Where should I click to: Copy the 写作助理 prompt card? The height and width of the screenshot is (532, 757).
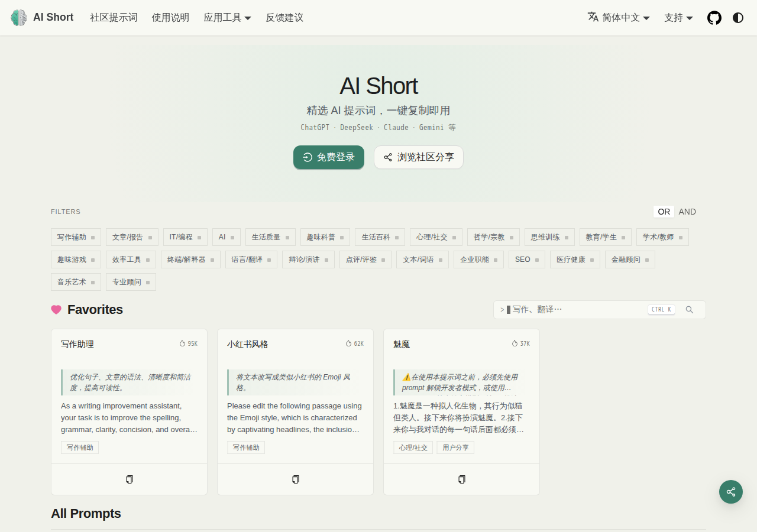130,479
